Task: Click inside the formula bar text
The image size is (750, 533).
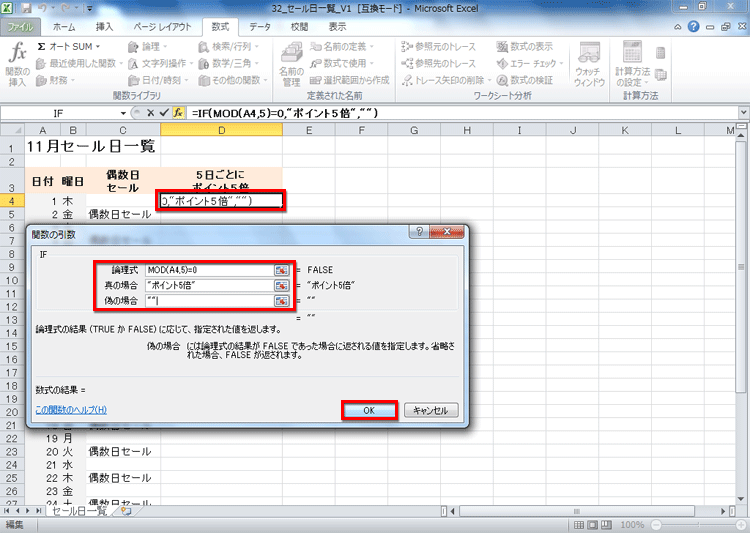Action: [x=285, y=113]
